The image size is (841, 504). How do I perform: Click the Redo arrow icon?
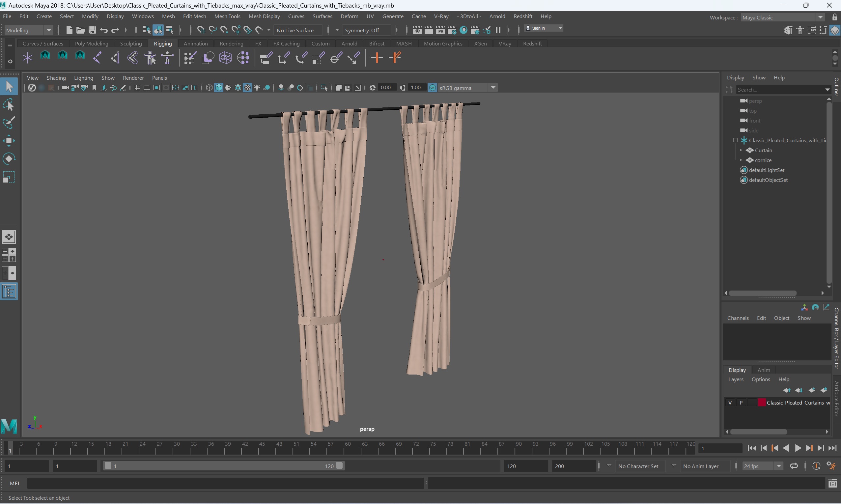click(115, 30)
